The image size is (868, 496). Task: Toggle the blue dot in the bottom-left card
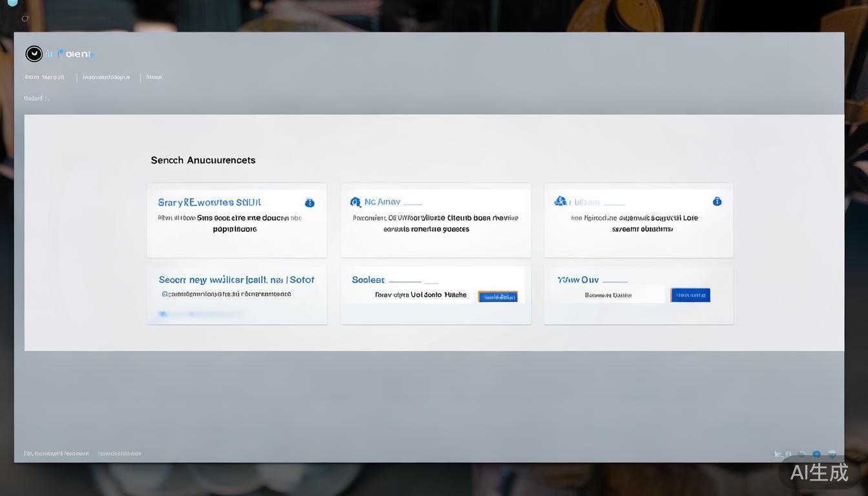click(x=163, y=313)
